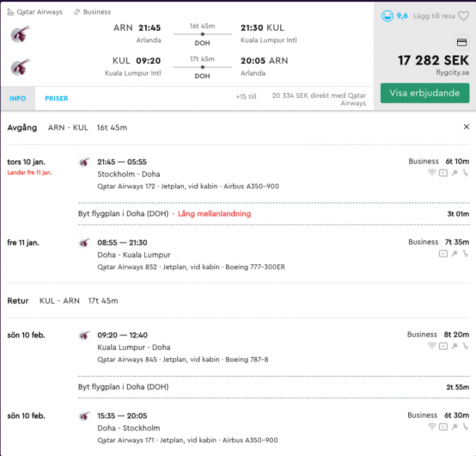The height and width of the screenshot is (456, 476).
Task: Switch to the PRISER tab
Action: pyautogui.click(x=56, y=99)
